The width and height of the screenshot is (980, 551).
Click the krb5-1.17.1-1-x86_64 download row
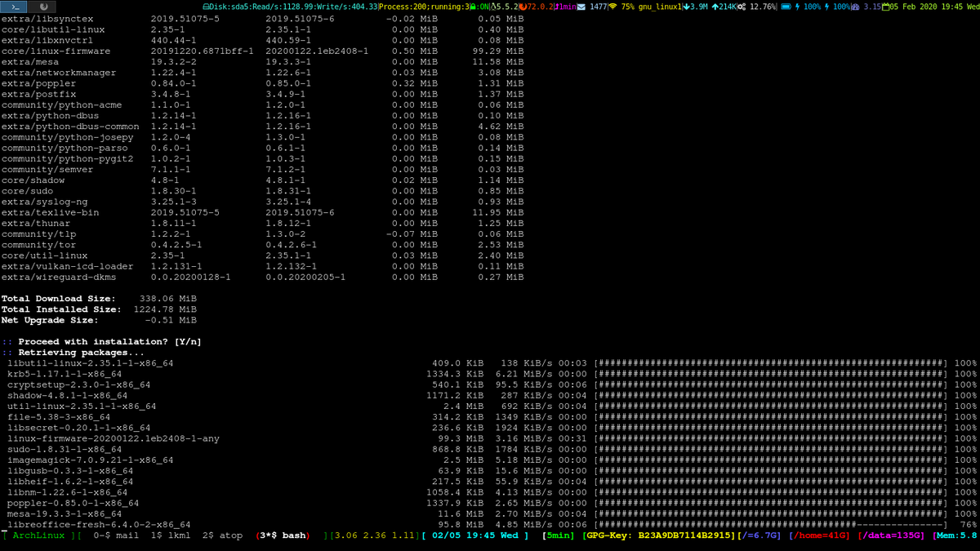coord(492,374)
